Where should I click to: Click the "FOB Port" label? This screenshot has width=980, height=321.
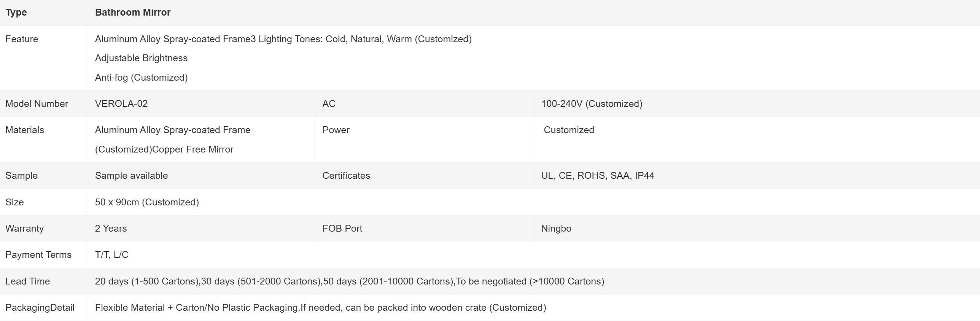[342, 229]
